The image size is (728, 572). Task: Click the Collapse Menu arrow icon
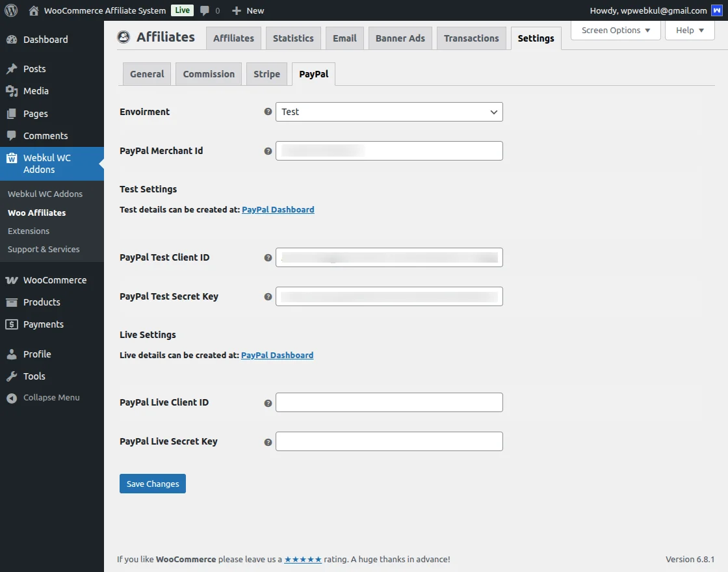click(12, 398)
